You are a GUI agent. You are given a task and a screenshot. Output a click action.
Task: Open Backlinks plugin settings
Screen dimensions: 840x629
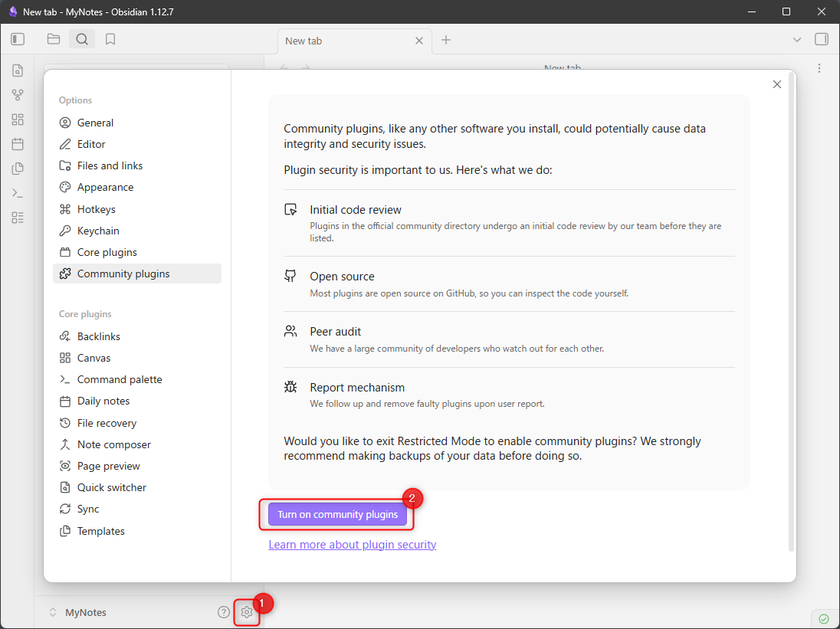tap(137, 336)
